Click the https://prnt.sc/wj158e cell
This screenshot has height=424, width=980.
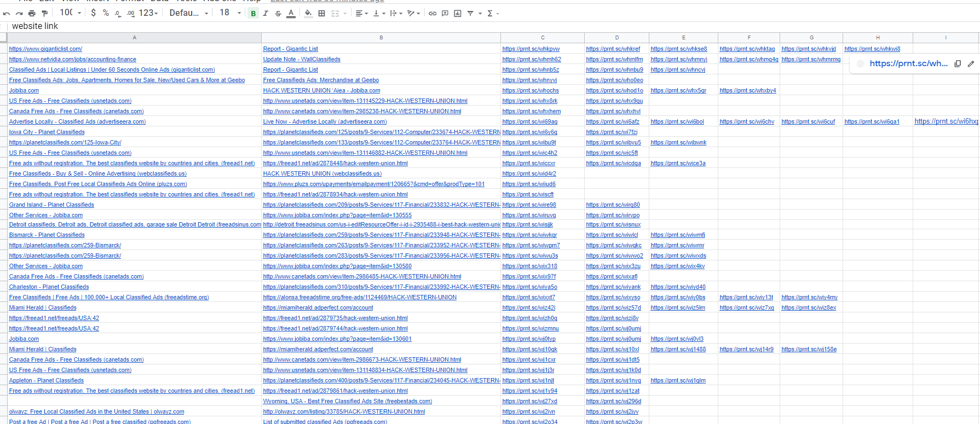tap(811, 349)
